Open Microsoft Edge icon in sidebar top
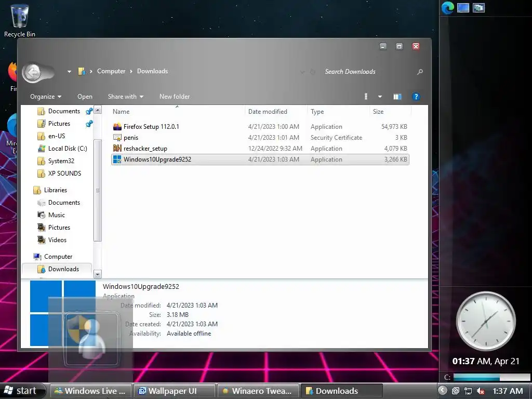The image size is (532, 399). [447, 8]
